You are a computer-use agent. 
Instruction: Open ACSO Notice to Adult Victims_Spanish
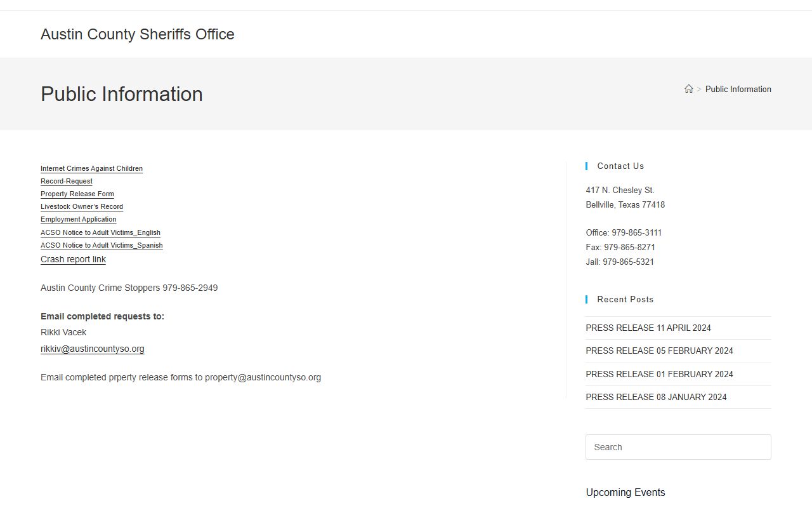point(101,245)
